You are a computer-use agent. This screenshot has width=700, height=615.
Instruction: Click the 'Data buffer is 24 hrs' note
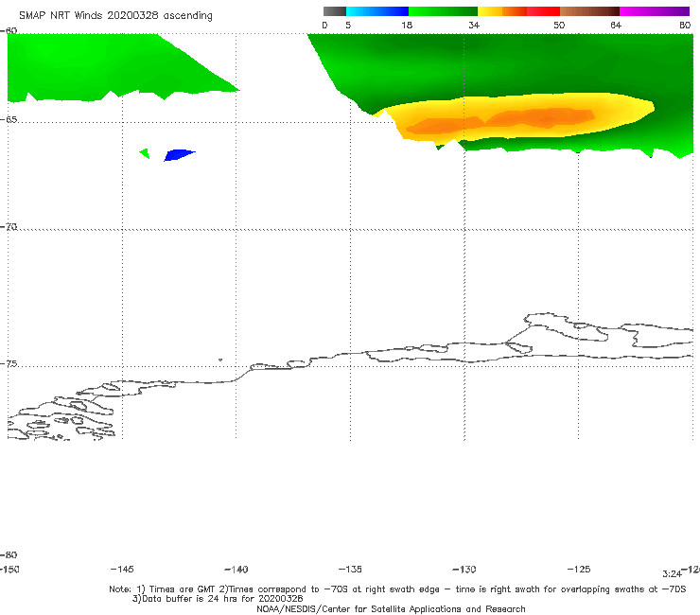[218, 599]
